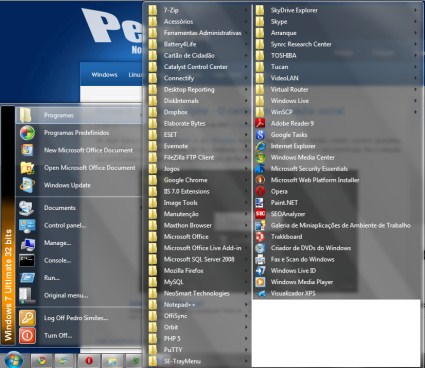Click the Console icon

point(27,260)
